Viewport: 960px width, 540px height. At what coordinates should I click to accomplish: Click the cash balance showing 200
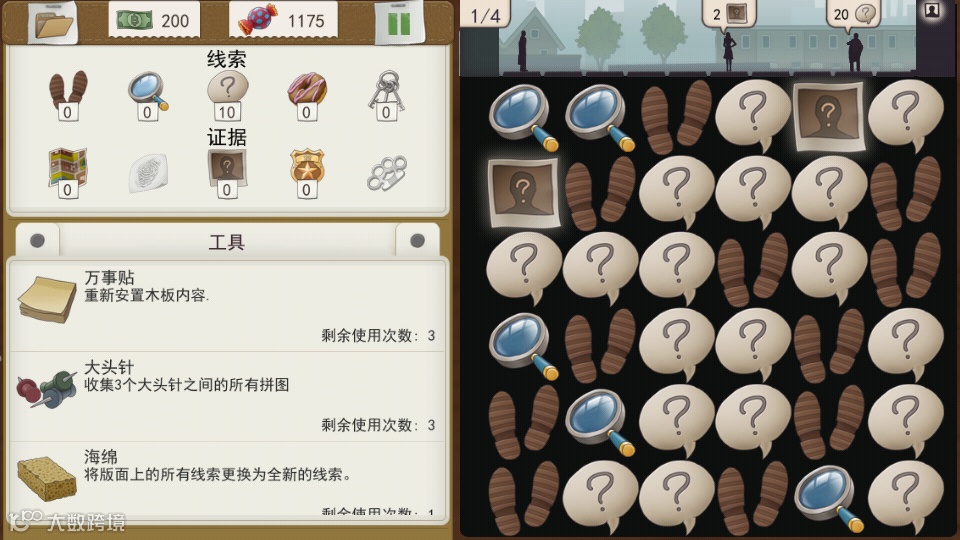[154, 20]
